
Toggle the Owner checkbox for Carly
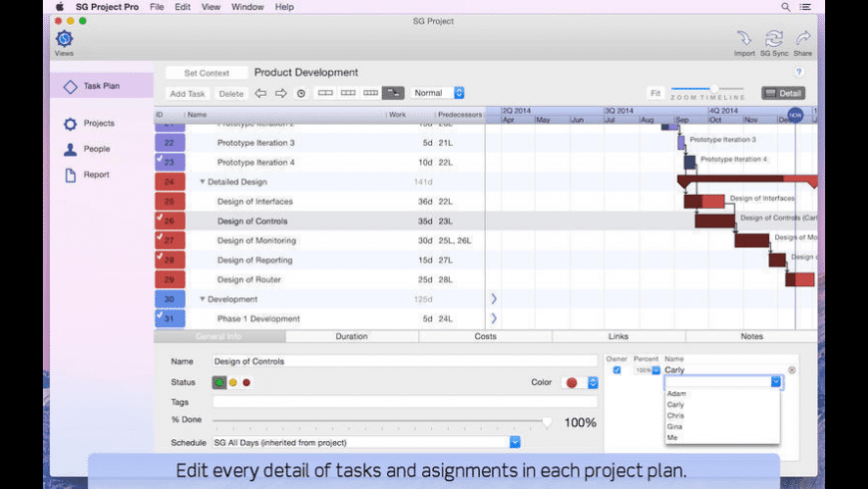(x=617, y=370)
